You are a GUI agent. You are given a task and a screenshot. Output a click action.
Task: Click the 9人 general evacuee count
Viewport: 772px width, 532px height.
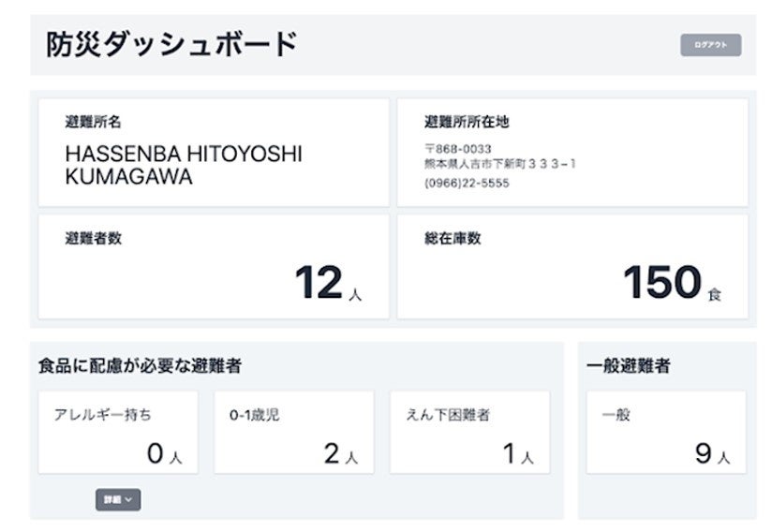click(x=711, y=454)
